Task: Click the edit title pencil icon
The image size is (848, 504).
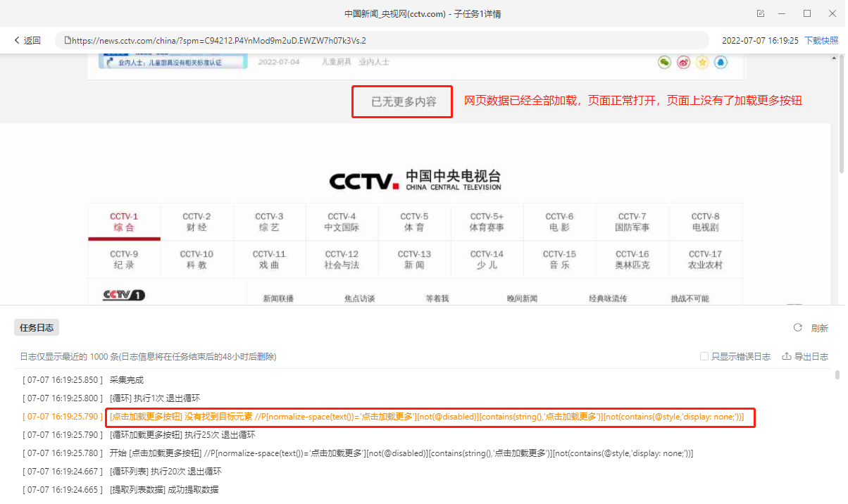Action: 761,13
